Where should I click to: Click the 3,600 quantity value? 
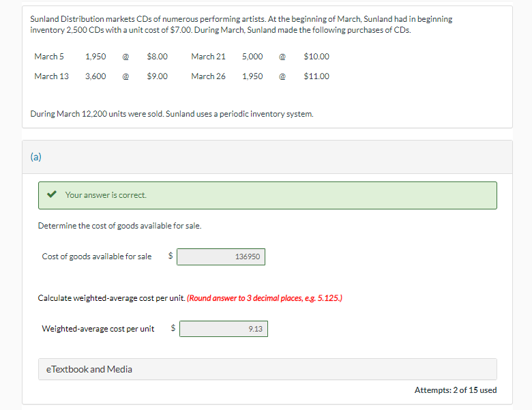tap(95, 76)
